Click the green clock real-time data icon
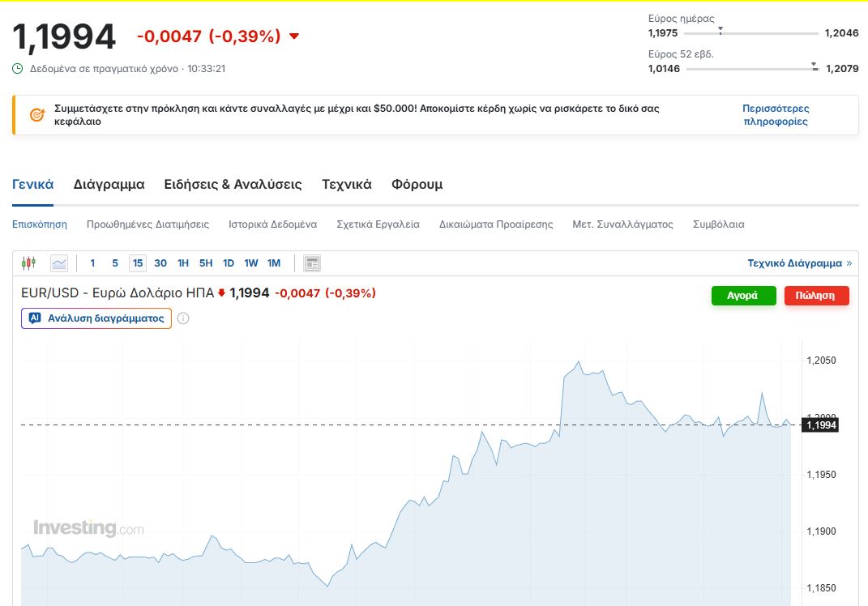The width and height of the screenshot is (868, 606). coord(18,69)
